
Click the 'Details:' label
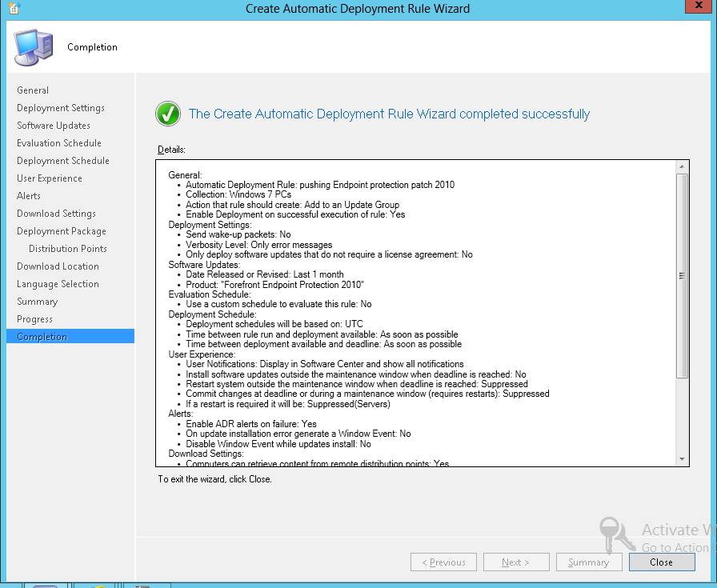(171, 150)
